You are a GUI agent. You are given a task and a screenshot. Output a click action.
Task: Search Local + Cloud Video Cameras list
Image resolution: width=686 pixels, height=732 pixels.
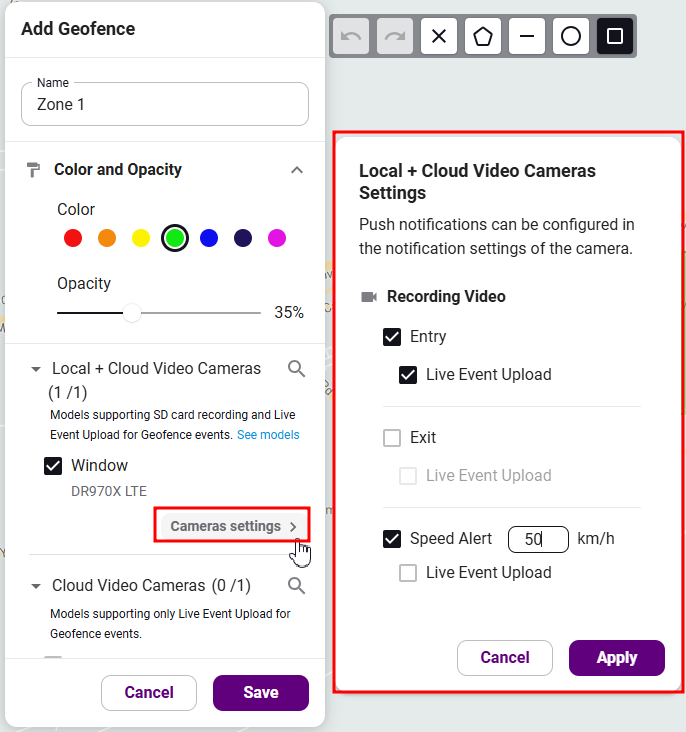pos(296,369)
